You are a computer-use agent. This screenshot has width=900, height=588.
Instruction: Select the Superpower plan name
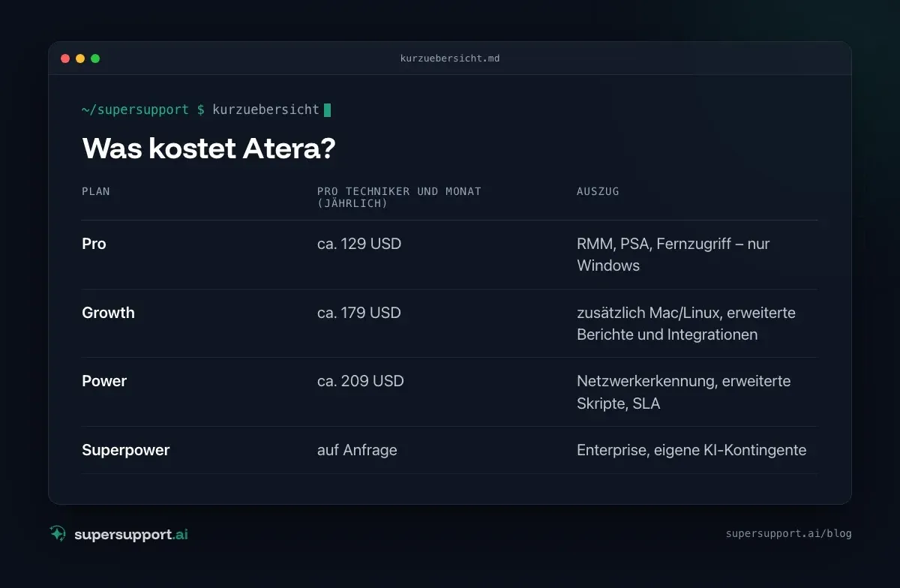click(126, 450)
